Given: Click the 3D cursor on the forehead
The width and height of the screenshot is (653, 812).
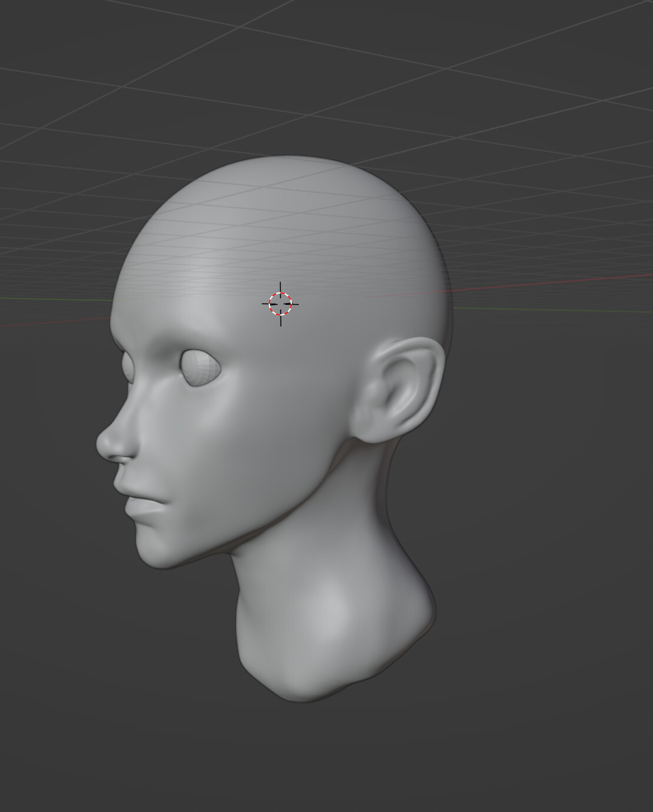Looking at the screenshot, I should 280,304.
